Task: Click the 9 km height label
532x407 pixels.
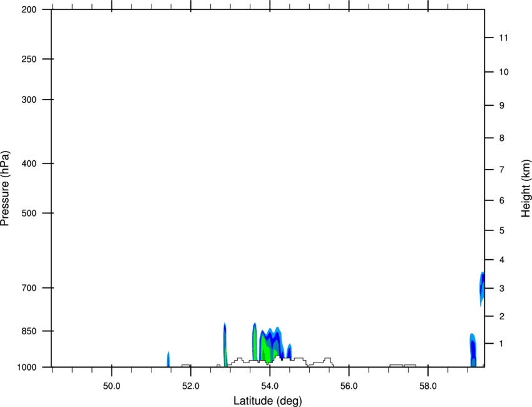Action: coord(502,106)
